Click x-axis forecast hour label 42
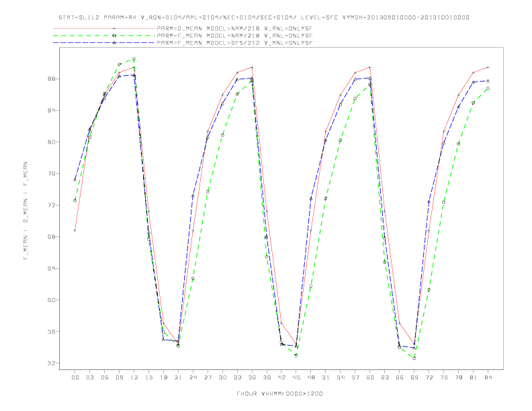532x411 pixels. (281, 377)
